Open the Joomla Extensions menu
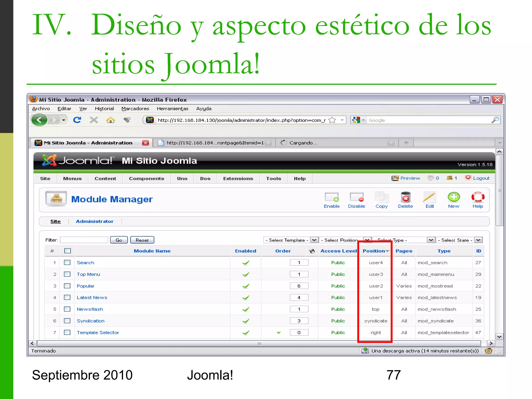The width and height of the screenshot is (532, 399). pos(238,178)
